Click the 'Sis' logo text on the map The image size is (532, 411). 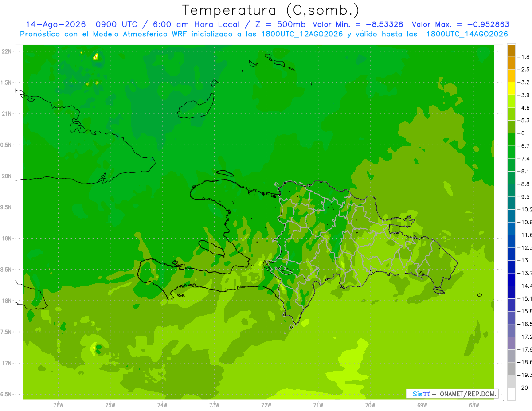[418, 394]
